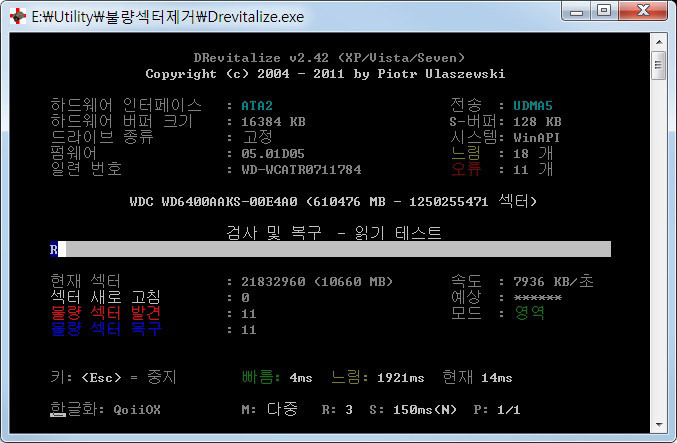Click the white '섹터 새로 고침' label
This screenshot has height=443, width=677.
[x=106, y=297]
